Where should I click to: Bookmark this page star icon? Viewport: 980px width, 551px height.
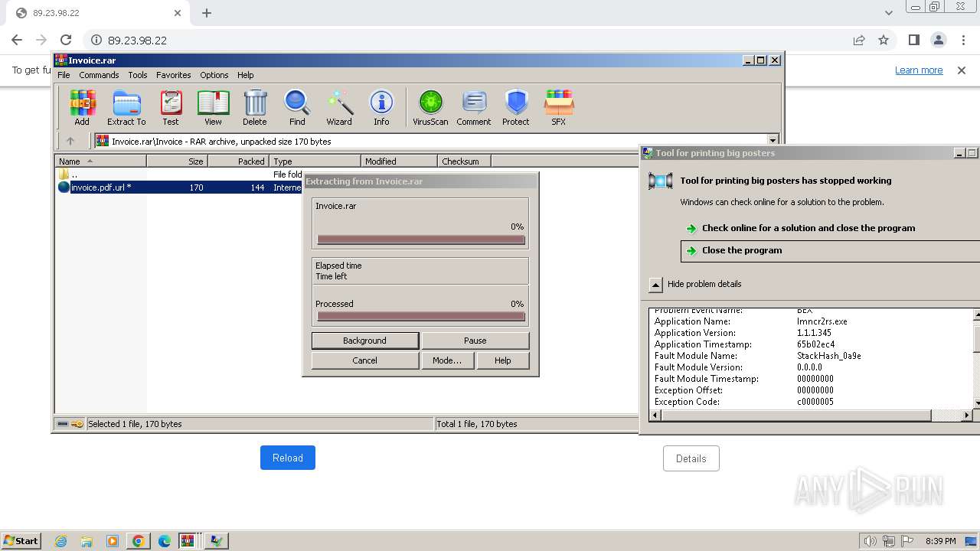(x=884, y=40)
